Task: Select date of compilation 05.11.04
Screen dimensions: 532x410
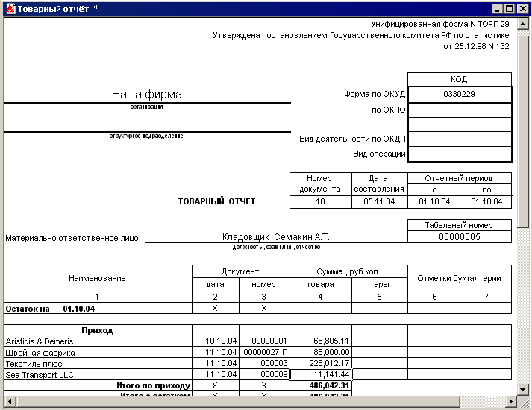Action: 379,201
